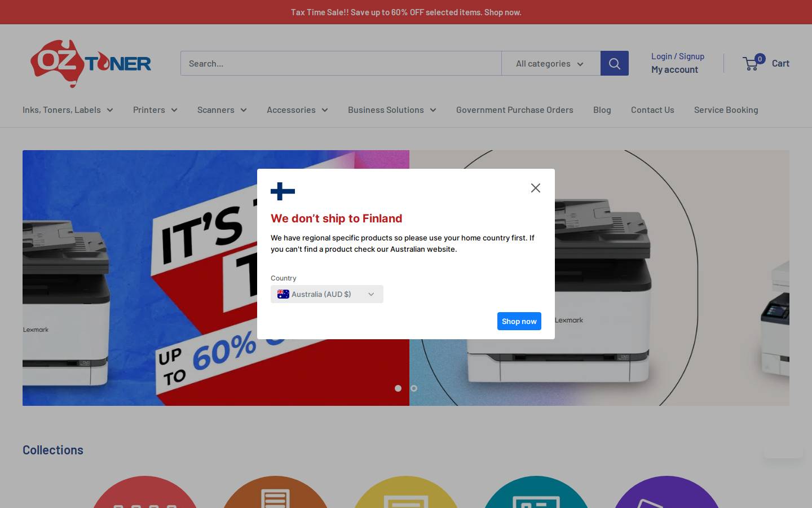Click the purple collection circle icon
This screenshot has height=508, width=812.
pos(667,492)
